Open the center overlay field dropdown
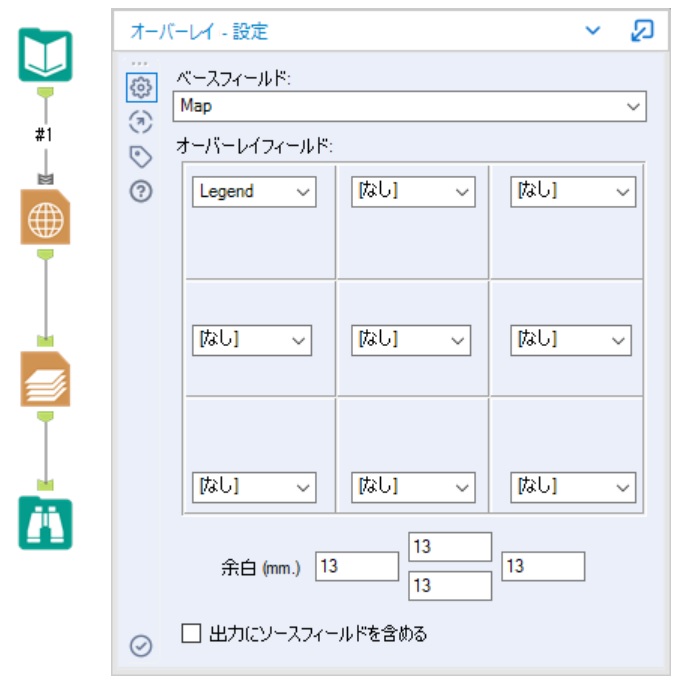This screenshot has width=682, height=685. [411, 340]
